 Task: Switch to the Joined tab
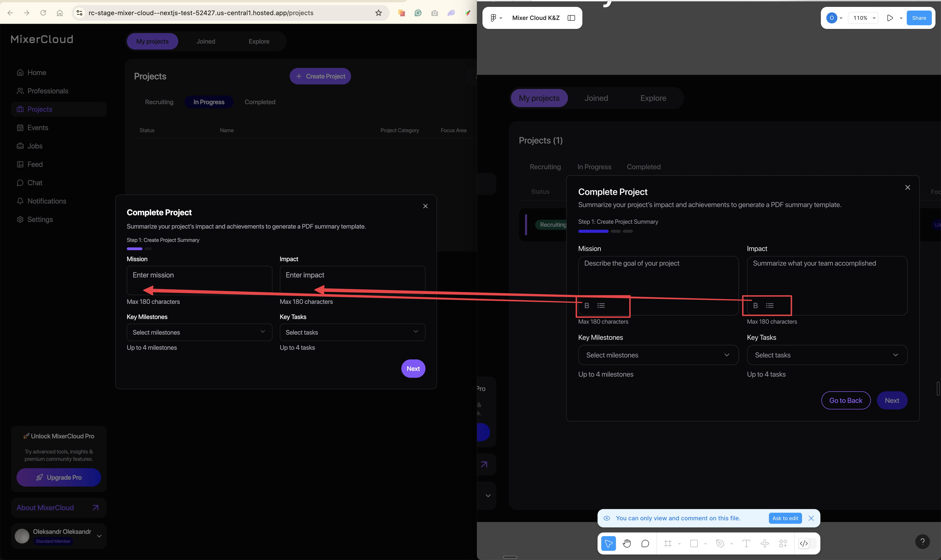205,42
